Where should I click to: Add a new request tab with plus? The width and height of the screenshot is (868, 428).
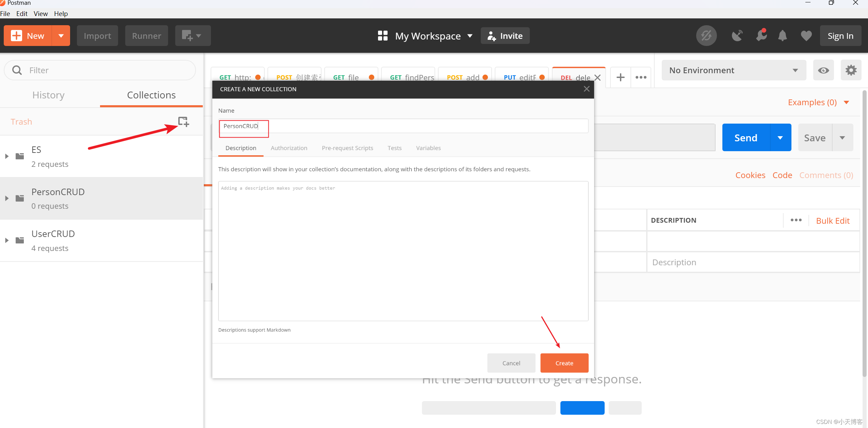click(620, 77)
